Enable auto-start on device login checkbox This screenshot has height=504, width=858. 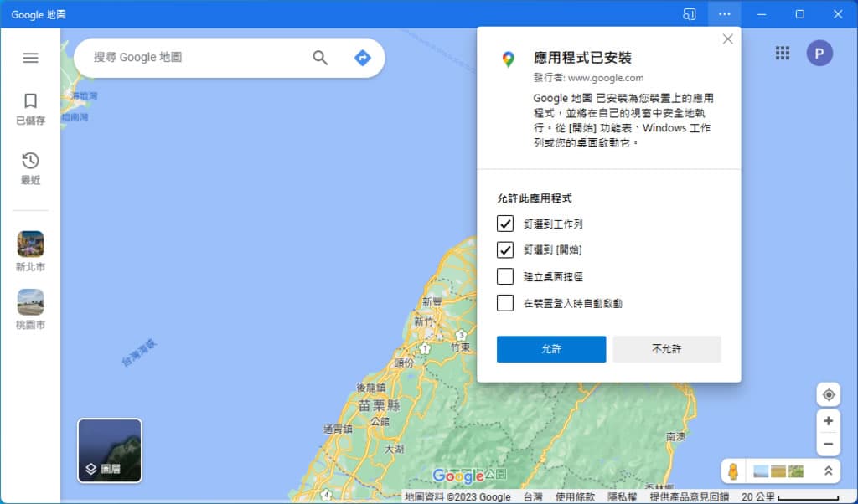[505, 303]
